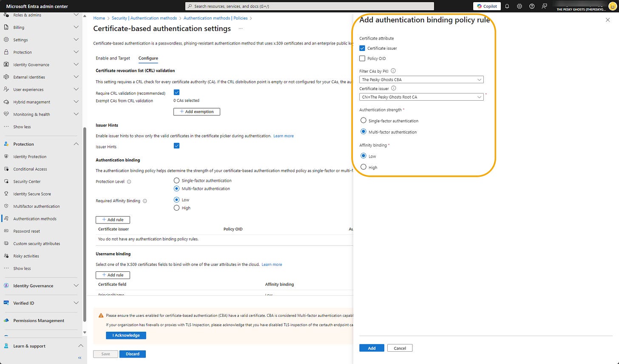Click the Add exemption button
619x364 pixels.
[196, 112]
